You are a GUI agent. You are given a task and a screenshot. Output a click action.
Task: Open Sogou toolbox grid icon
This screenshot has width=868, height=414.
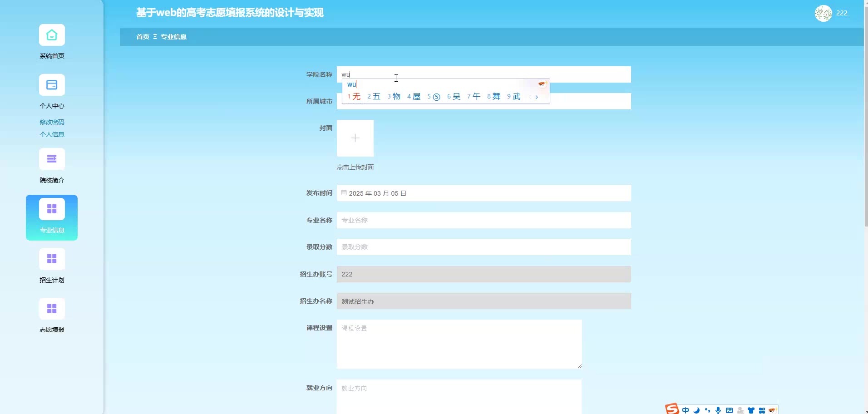(762, 410)
